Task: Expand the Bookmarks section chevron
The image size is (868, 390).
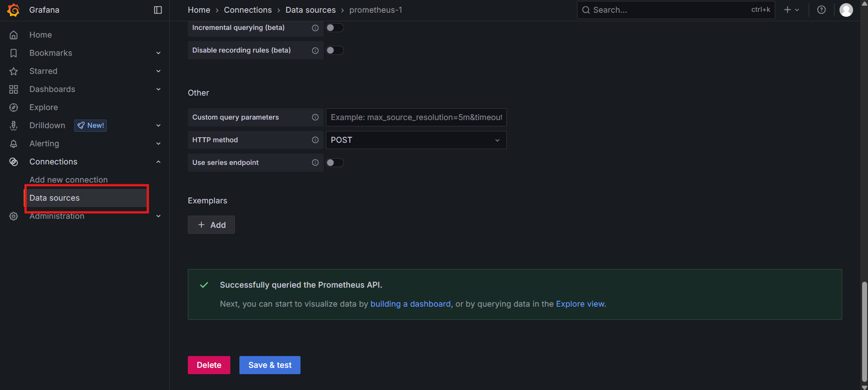Action: click(158, 53)
